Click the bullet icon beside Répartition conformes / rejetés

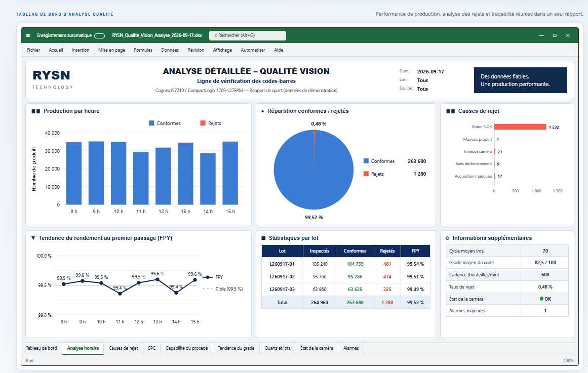coord(262,111)
